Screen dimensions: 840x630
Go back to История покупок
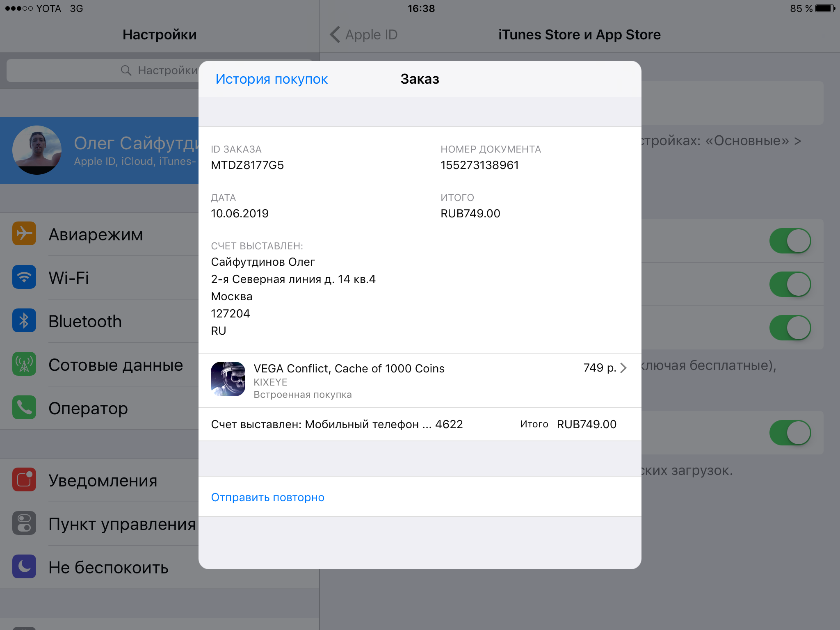pyautogui.click(x=272, y=79)
